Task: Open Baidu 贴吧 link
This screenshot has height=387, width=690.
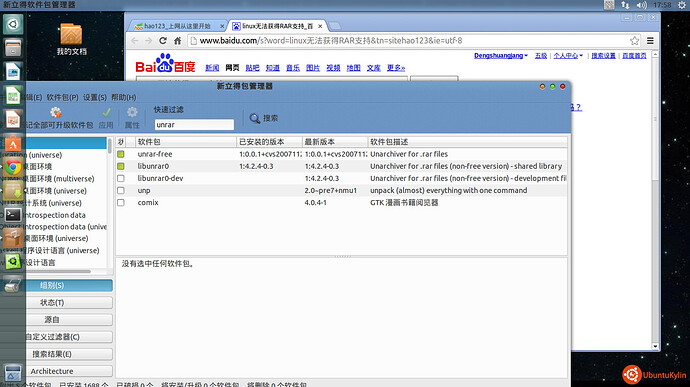Action: pos(252,68)
